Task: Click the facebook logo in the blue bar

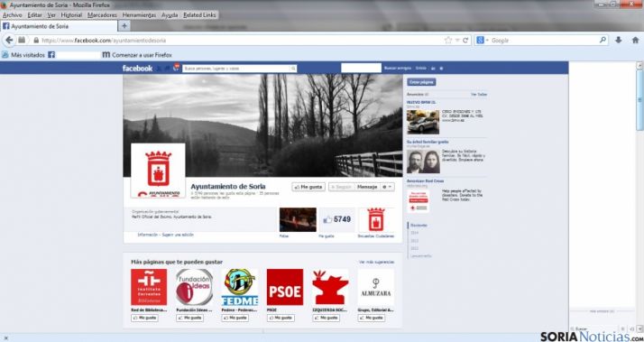Action: pyautogui.click(x=137, y=69)
